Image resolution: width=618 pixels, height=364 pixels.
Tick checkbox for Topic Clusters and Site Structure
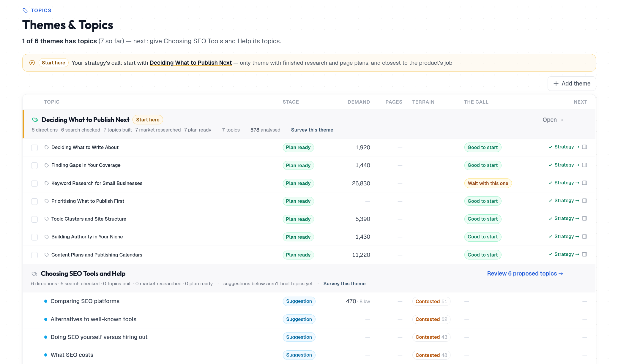pyautogui.click(x=34, y=219)
